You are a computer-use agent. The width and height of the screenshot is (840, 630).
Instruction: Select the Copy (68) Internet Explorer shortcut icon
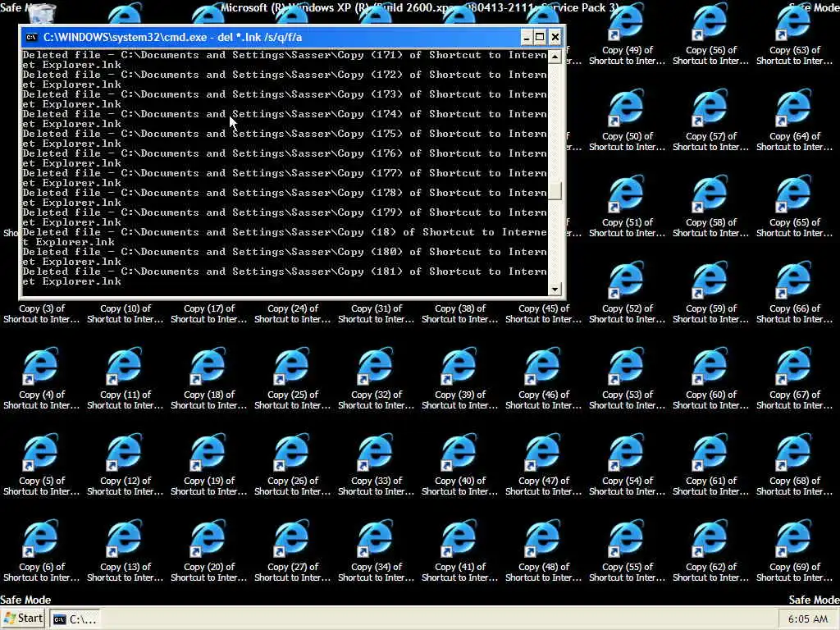click(x=794, y=453)
